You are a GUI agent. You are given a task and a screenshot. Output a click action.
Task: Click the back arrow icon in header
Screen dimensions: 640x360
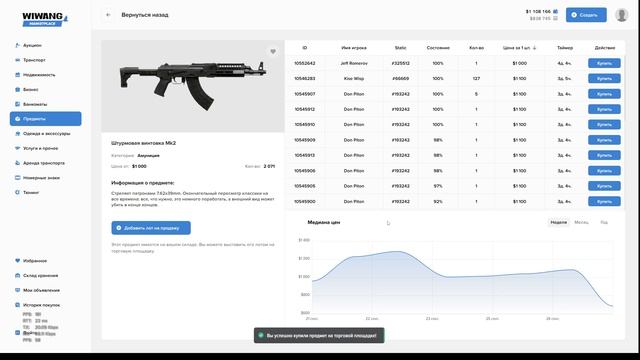point(108,15)
